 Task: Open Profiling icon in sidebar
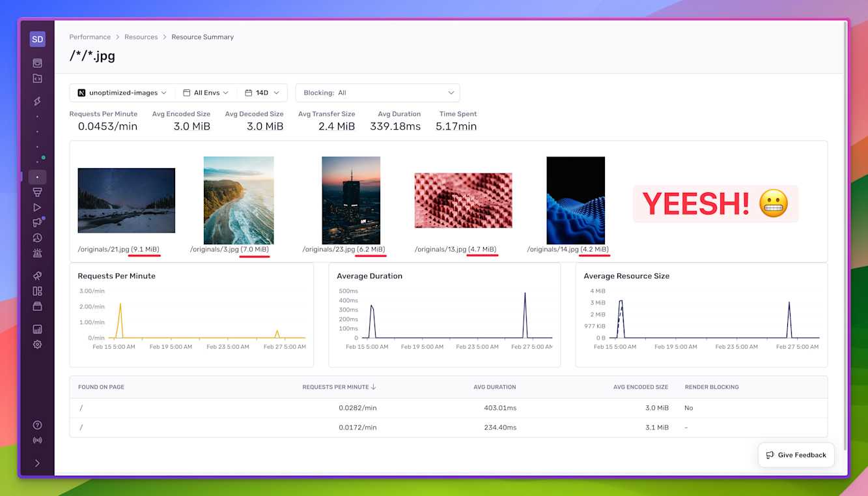pyautogui.click(x=37, y=192)
